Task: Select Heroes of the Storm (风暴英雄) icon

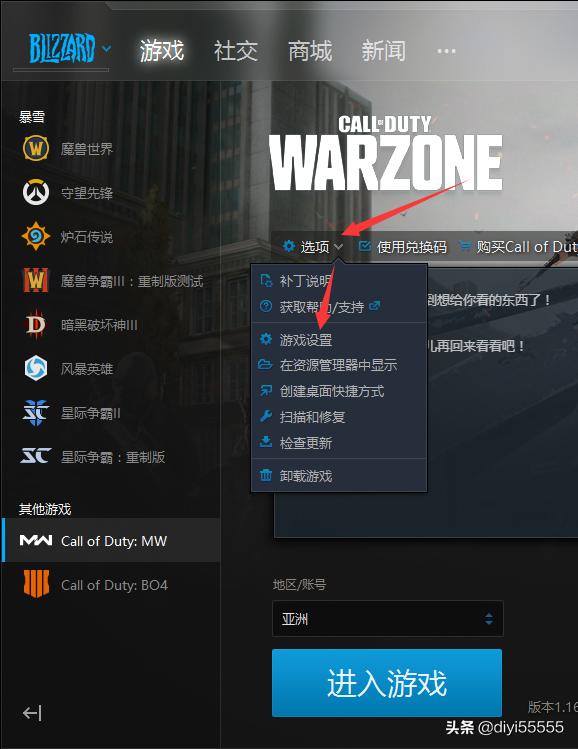Action: (x=36, y=368)
